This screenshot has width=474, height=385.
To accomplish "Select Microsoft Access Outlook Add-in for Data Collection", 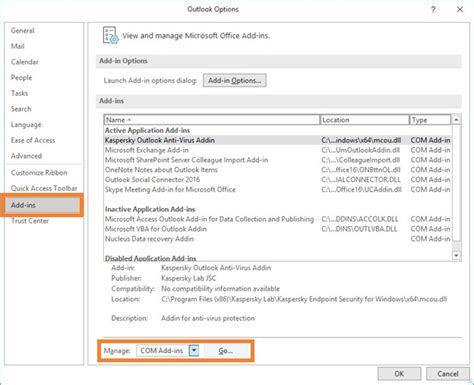I will coord(278,219).
